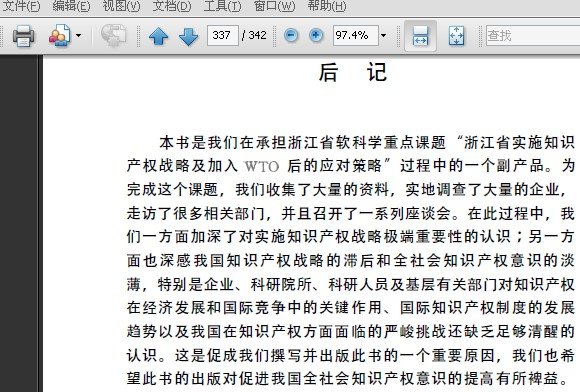
Task: Open the 视图(V) menu
Action: click(x=121, y=6)
